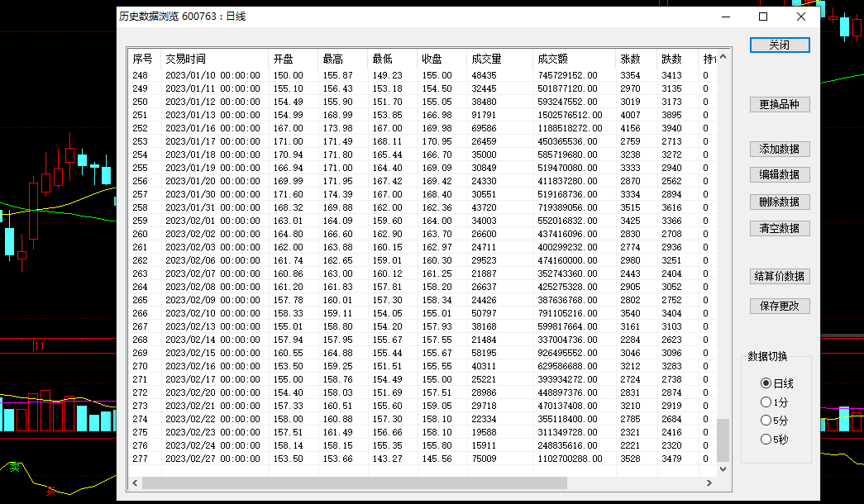
Task: Click the 收盘 column header
Action: point(442,59)
